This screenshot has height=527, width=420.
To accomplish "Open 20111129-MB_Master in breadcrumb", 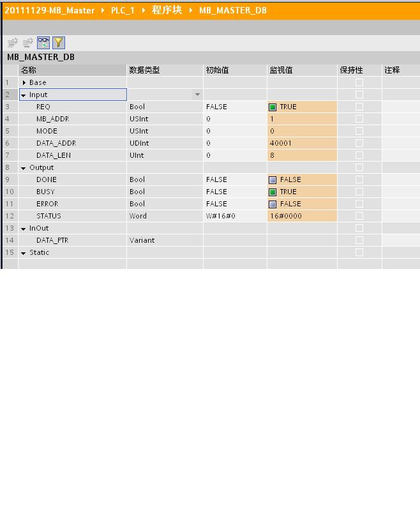I will click(50, 10).
